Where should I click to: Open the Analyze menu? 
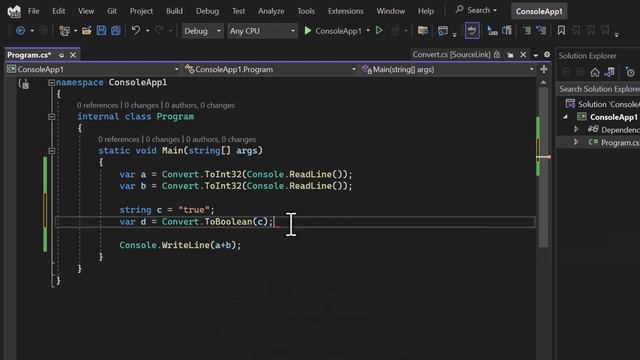(271, 11)
